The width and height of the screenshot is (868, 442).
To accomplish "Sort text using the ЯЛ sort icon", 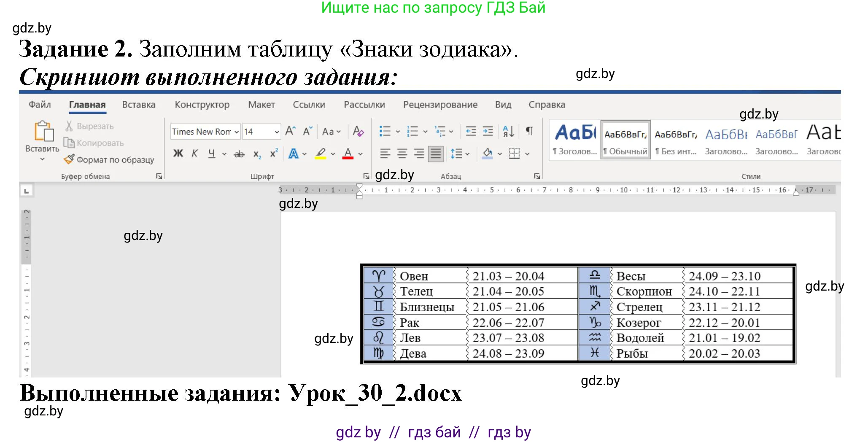I will [x=509, y=131].
